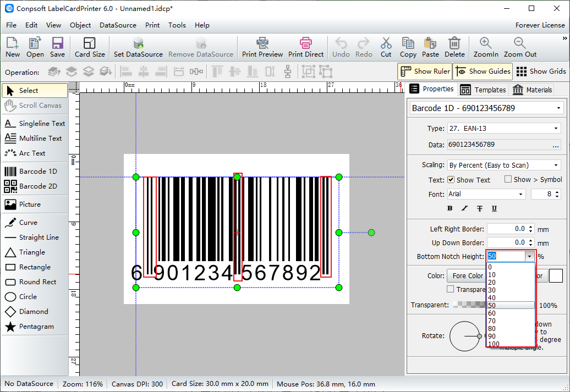
Task: Open the File menu
Action: (11, 25)
